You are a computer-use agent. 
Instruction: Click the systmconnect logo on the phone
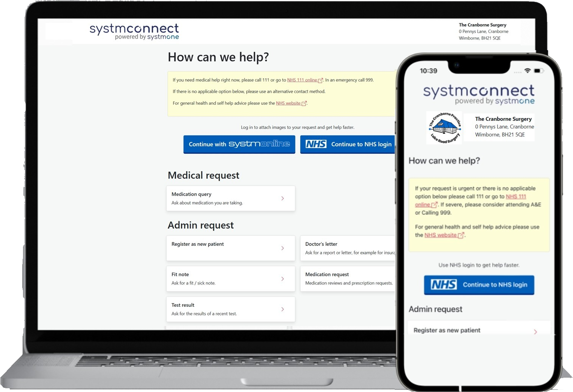[479, 94]
